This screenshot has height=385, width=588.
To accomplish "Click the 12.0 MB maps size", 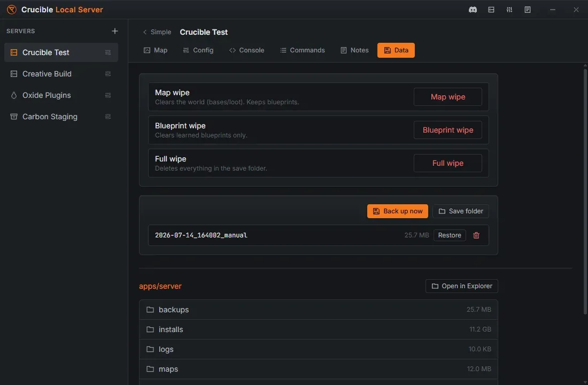I will pos(479,369).
